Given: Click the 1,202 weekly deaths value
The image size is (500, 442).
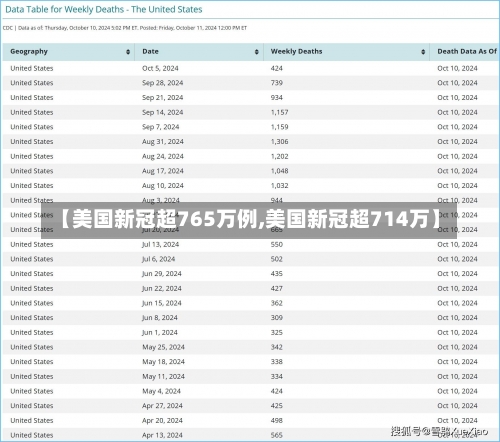Looking at the screenshot, I should point(279,156).
